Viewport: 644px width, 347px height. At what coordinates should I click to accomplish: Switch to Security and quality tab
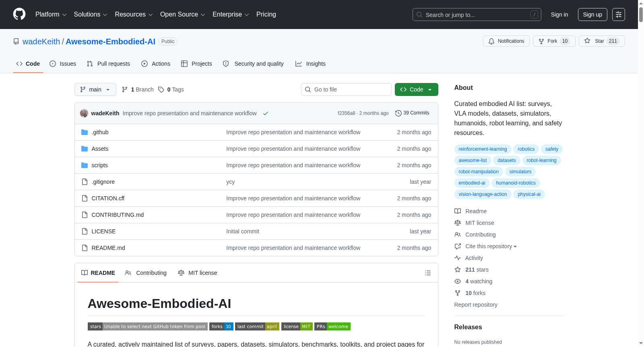click(x=253, y=64)
